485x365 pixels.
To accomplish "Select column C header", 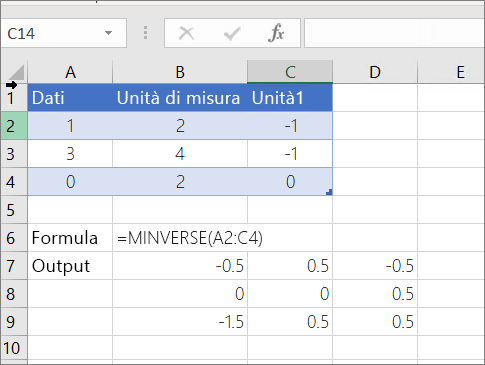I will [290, 72].
